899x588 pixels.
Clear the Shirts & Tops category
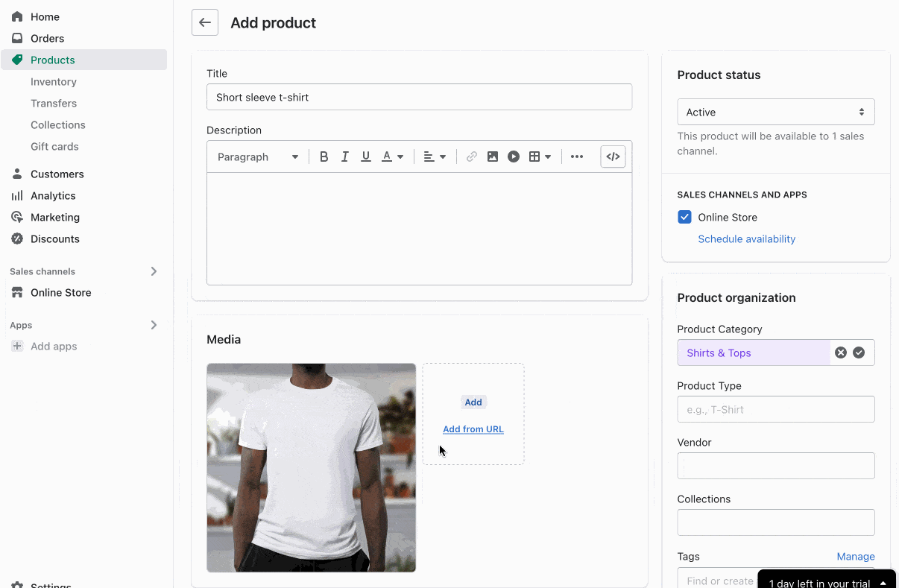(x=841, y=353)
